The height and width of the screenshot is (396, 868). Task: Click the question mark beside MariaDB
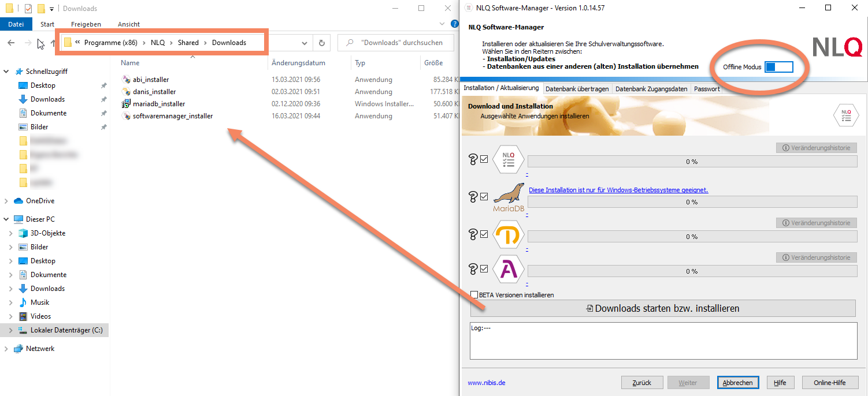[x=473, y=197]
